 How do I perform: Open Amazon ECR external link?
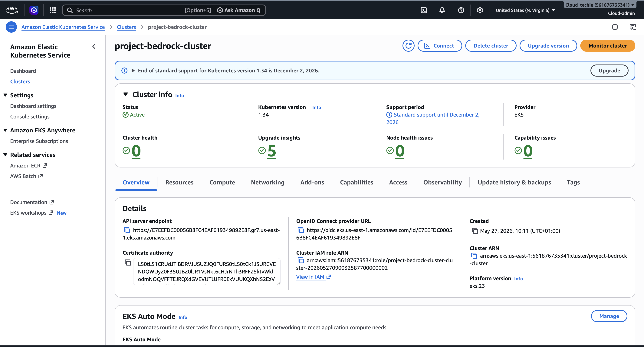pyautogui.click(x=29, y=166)
